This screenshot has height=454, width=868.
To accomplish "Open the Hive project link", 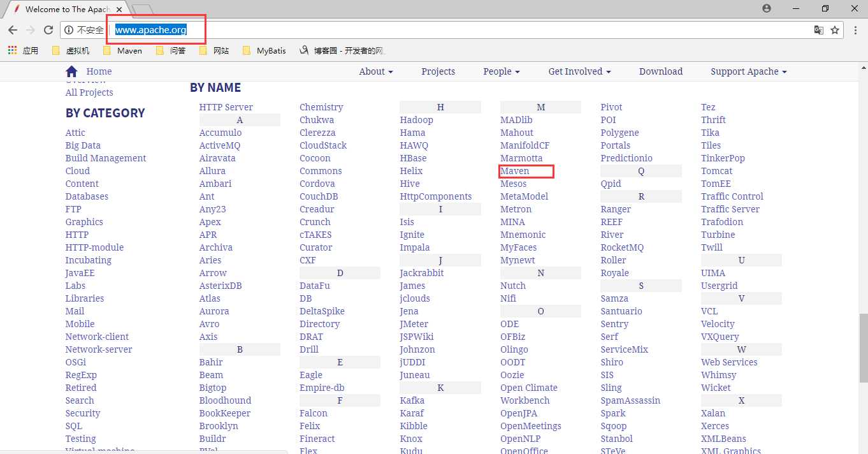I will tap(410, 184).
